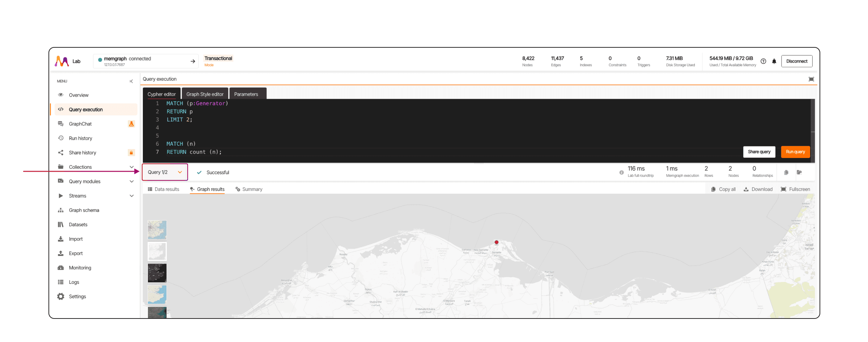Click the save to collection folder icon
Screen dimensions: 868x342
[x=799, y=172]
